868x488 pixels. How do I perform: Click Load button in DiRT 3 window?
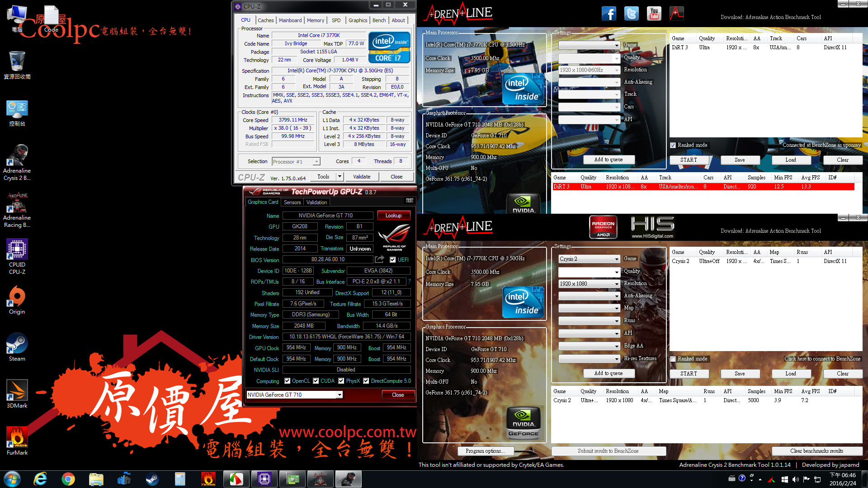point(791,160)
